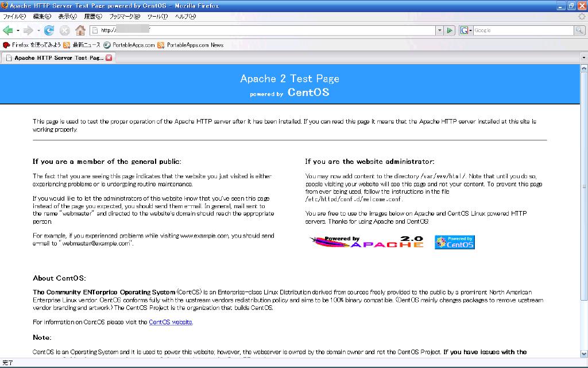Open the ファイル(F) menu
The width and height of the screenshot is (588, 368).
(x=14, y=17)
